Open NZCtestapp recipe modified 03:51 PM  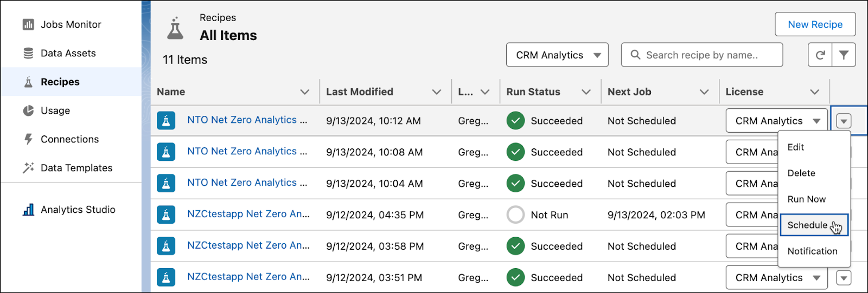click(x=248, y=277)
